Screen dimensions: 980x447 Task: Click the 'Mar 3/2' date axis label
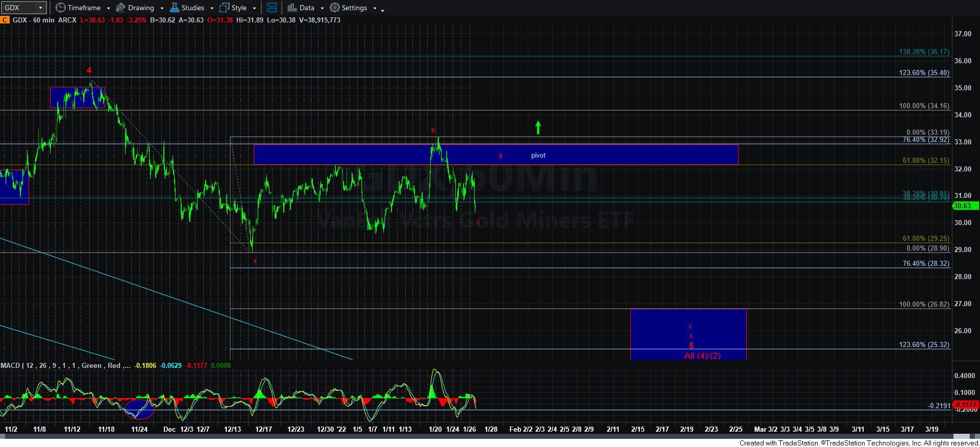pos(766,429)
